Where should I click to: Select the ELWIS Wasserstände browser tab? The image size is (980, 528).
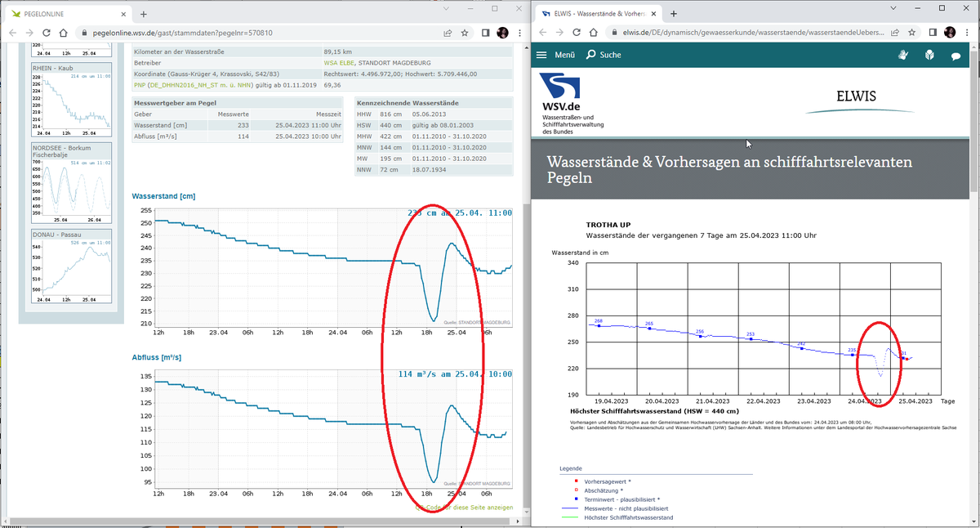[x=598, y=14]
